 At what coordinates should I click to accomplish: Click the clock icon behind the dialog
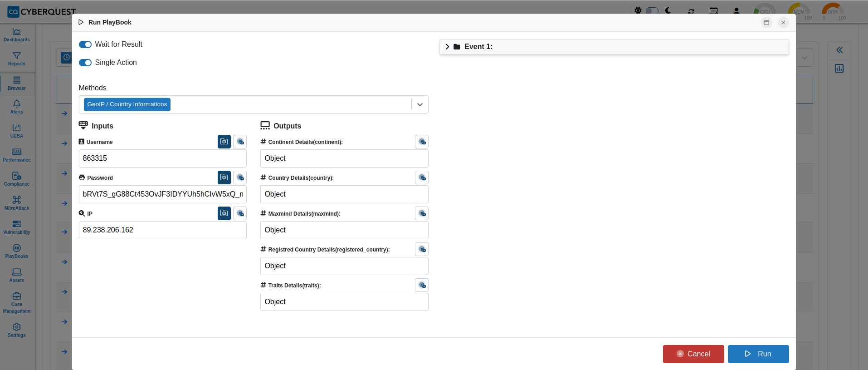66,58
